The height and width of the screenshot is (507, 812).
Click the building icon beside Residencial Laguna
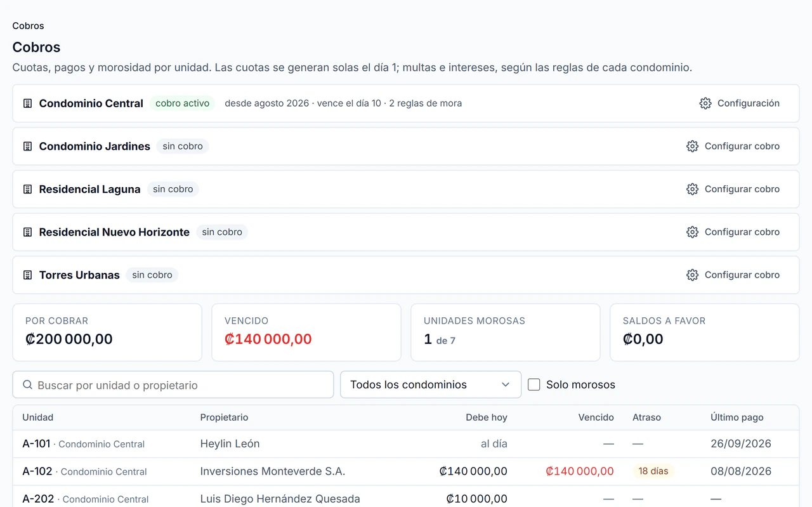pos(27,189)
